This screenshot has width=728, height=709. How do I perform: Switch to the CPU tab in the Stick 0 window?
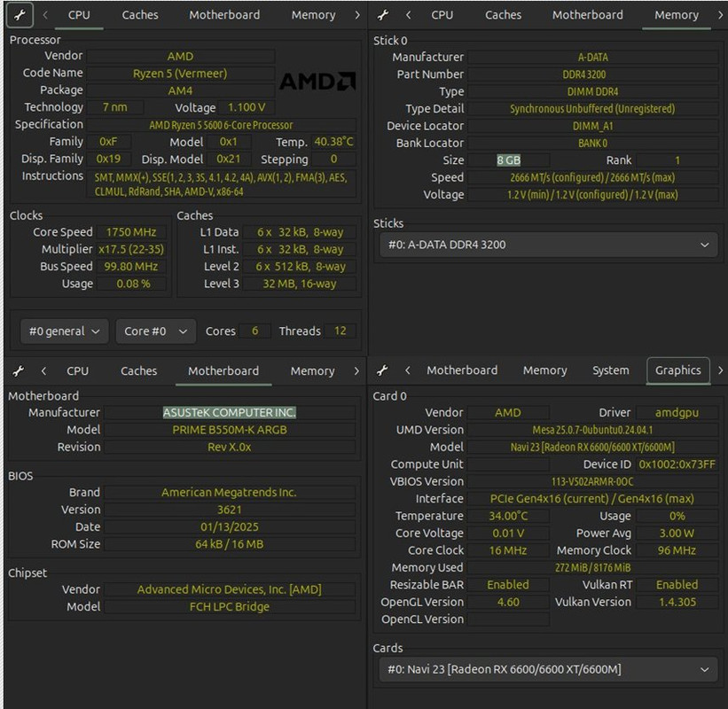pos(442,15)
